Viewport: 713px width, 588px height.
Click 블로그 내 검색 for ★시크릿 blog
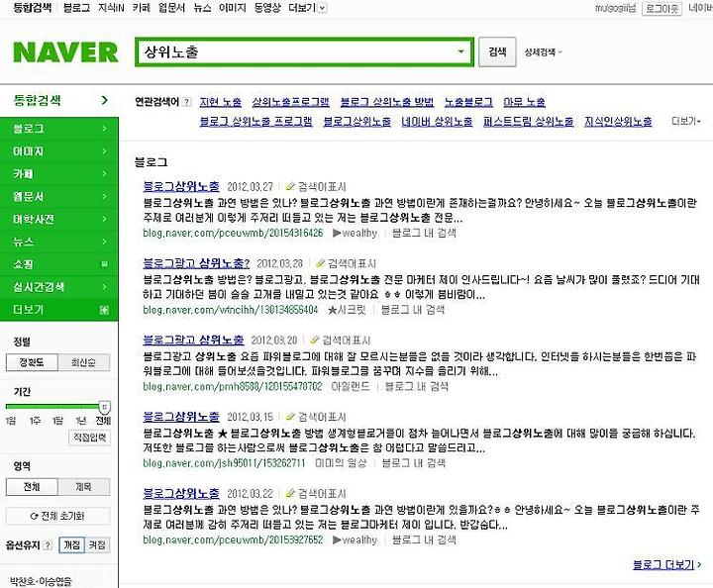[412, 310]
